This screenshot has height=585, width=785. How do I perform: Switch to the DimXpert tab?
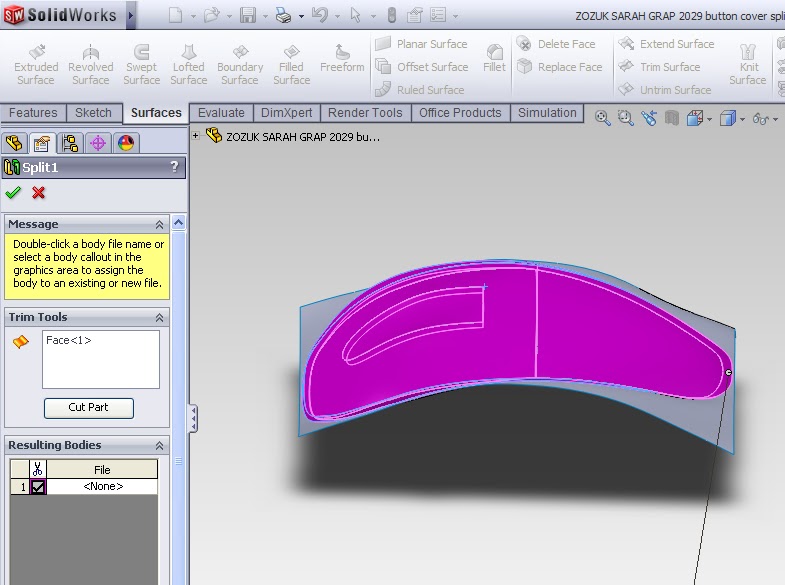tap(286, 113)
